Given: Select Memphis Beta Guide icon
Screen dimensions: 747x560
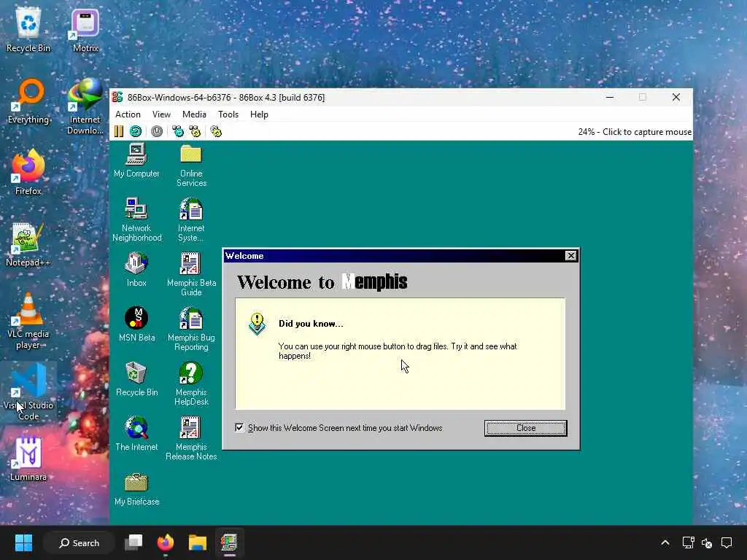Looking at the screenshot, I should pyautogui.click(x=191, y=274).
